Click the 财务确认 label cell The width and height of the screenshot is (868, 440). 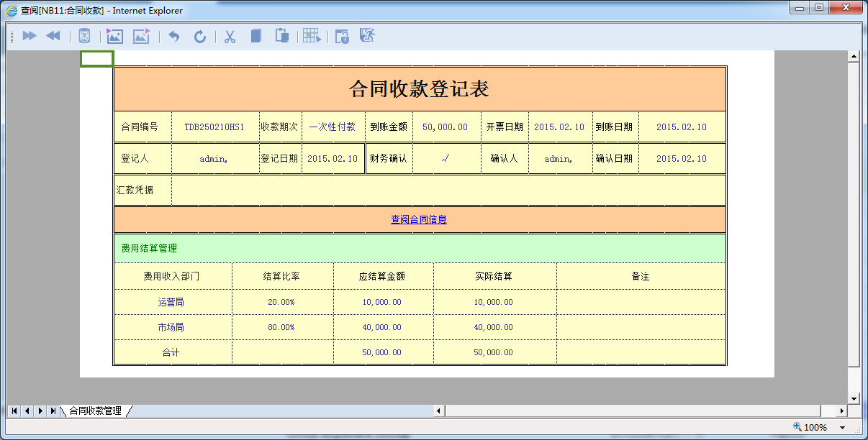pyautogui.click(x=389, y=159)
